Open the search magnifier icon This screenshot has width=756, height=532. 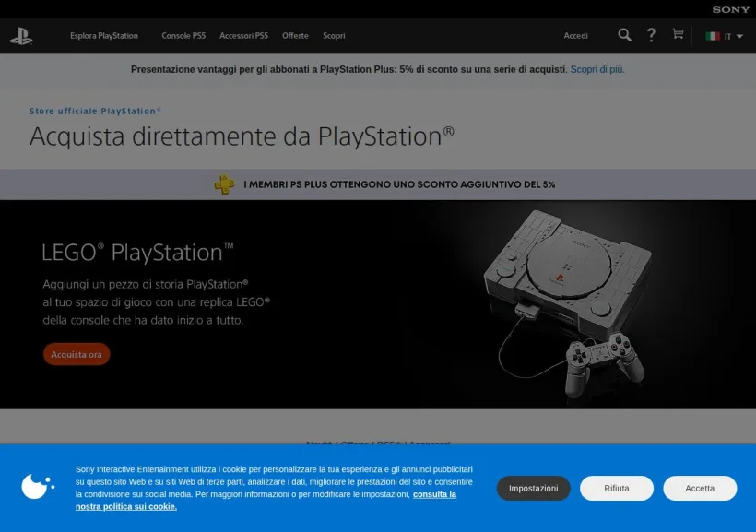click(624, 35)
